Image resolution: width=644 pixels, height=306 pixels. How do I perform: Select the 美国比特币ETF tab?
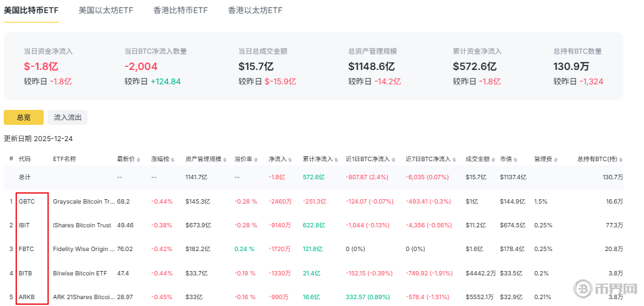coord(31,11)
